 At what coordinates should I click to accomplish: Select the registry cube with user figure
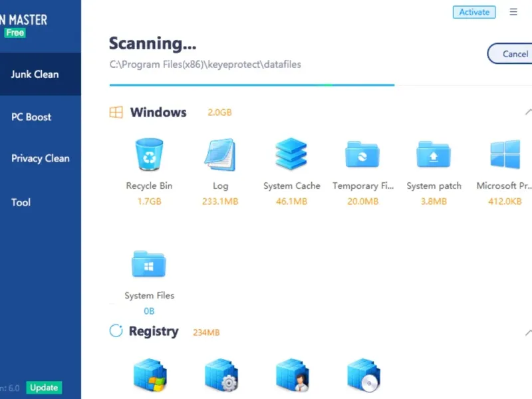pos(293,375)
